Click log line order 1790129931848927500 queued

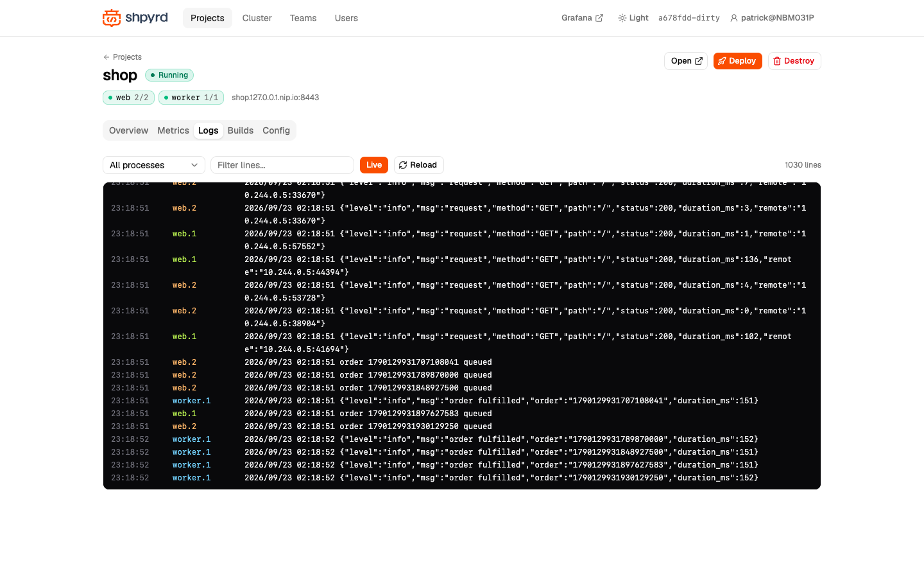click(x=462, y=388)
